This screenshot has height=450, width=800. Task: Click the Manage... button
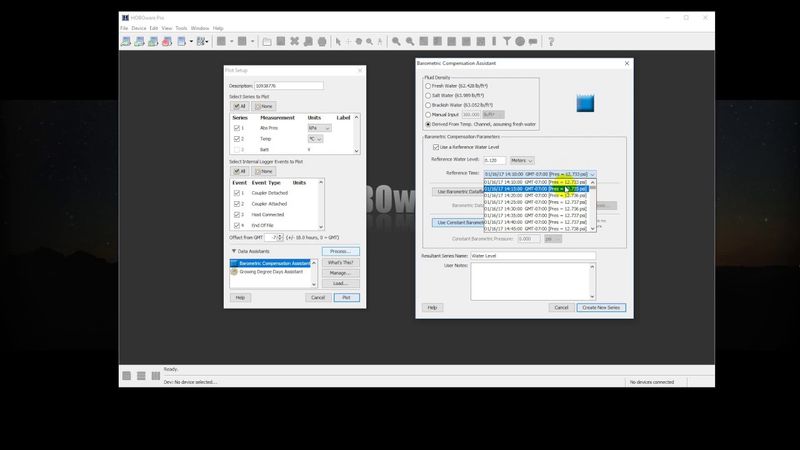tap(341, 273)
